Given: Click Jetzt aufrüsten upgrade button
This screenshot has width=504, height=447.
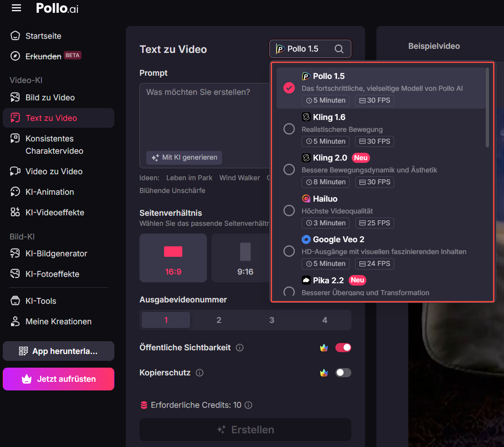Looking at the screenshot, I should [x=58, y=379].
